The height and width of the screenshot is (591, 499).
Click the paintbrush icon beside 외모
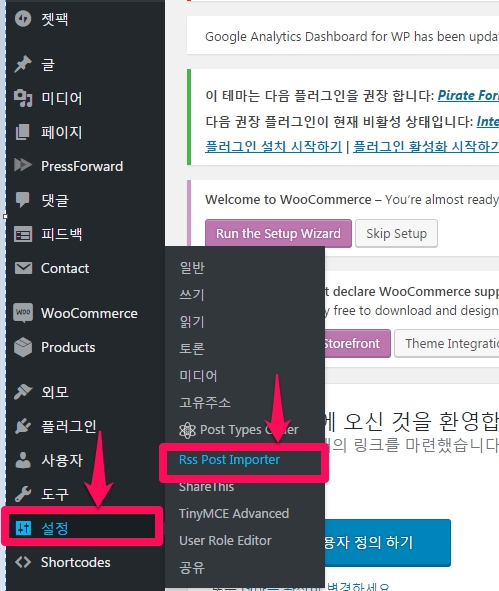tap(23, 392)
